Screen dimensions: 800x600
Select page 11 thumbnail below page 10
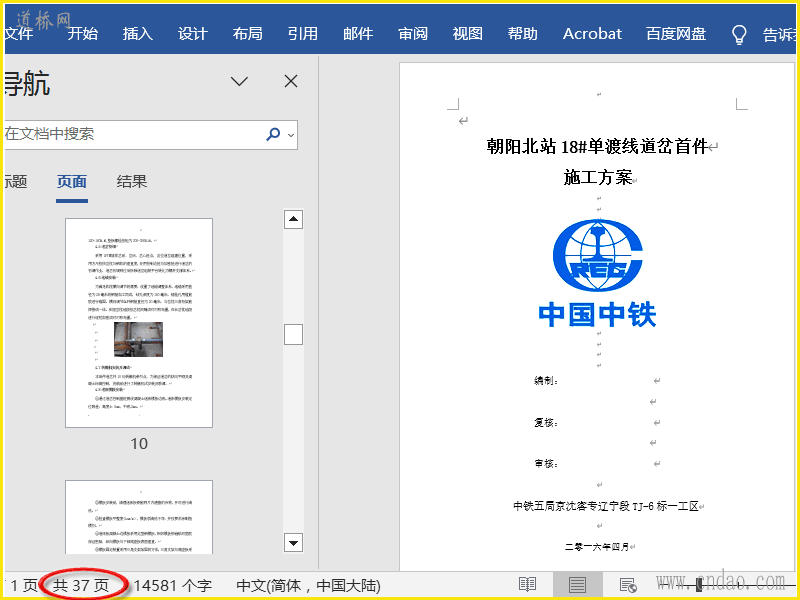(x=139, y=517)
